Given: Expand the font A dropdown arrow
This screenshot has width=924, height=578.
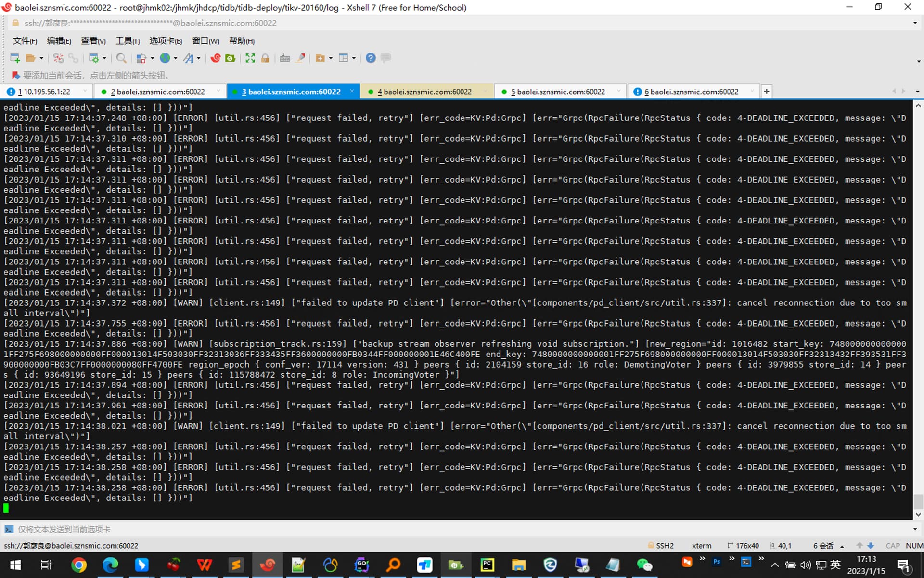Looking at the screenshot, I should 199,58.
